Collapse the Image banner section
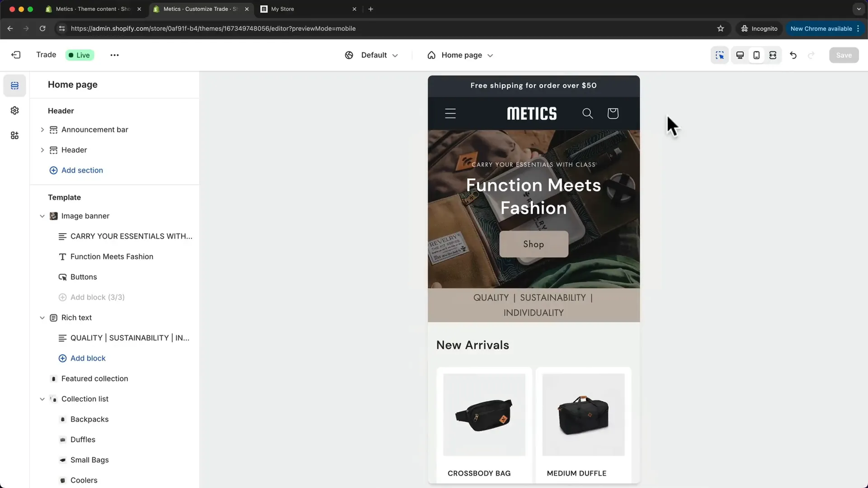This screenshot has height=488, width=868. point(42,216)
